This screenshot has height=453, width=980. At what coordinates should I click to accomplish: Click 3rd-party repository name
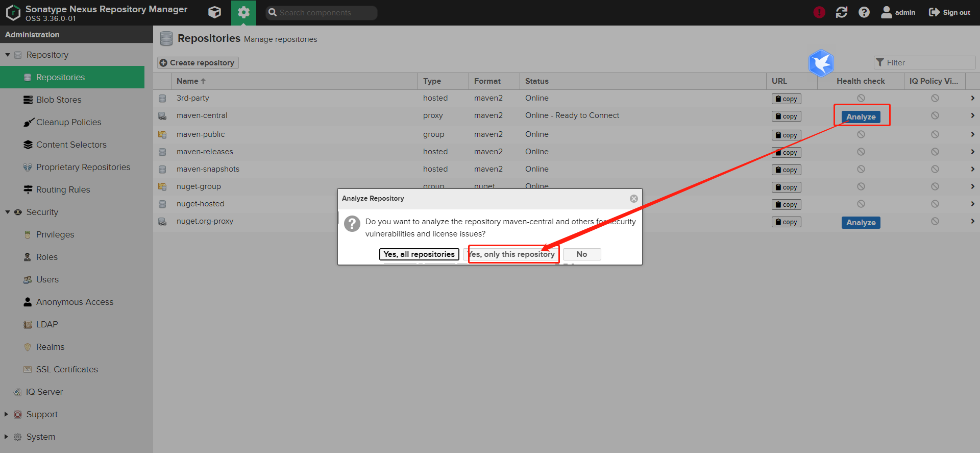[x=192, y=98]
